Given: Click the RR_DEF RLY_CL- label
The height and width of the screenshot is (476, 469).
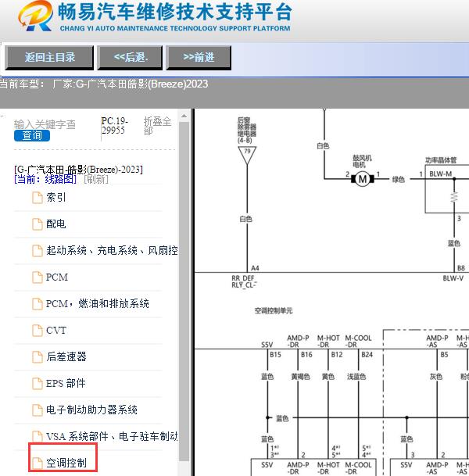Looking at the screenshot, I should coord(244,281).
